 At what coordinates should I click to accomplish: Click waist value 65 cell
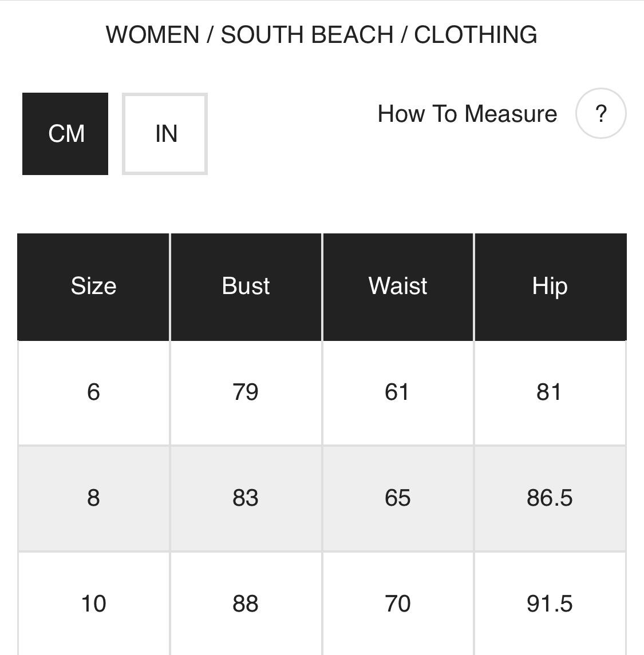[398, 498]
